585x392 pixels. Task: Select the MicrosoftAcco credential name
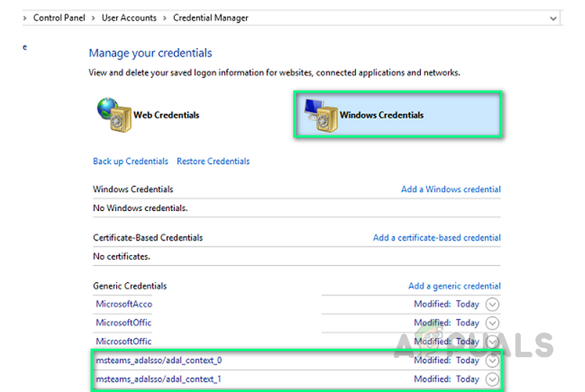coord(124,305)
